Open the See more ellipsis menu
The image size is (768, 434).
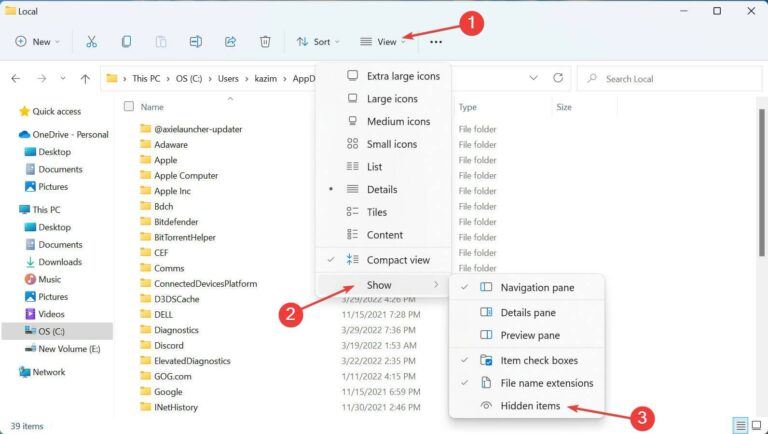point(436,42)
